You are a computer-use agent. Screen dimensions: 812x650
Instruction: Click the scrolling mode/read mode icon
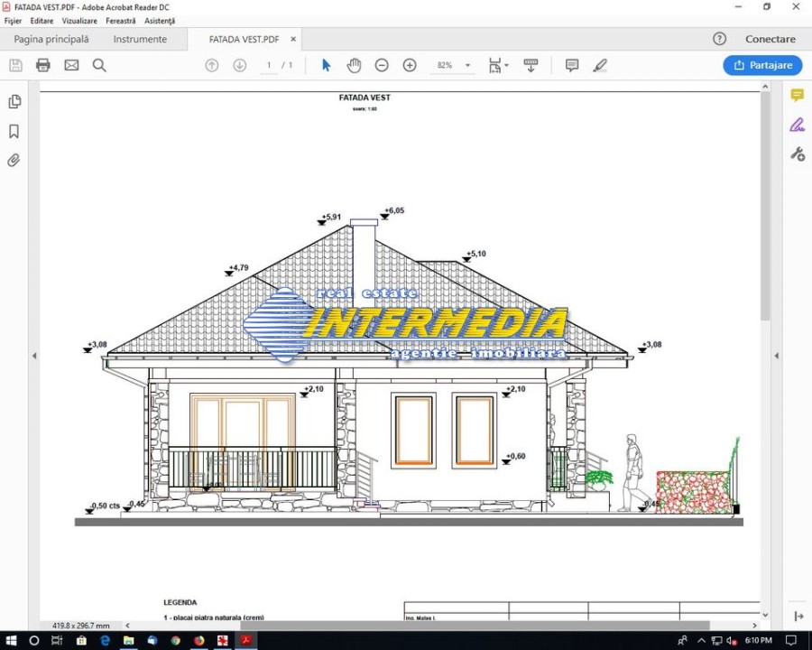coord(531,65)
